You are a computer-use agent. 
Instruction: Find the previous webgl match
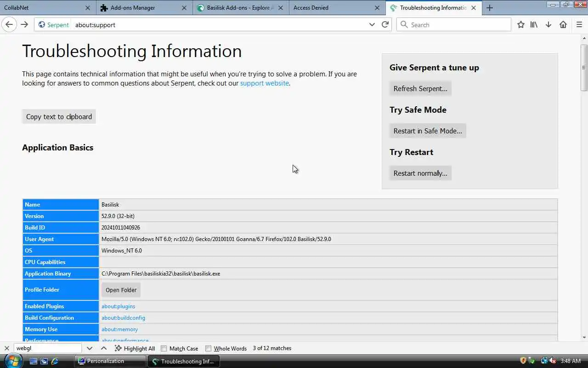pyautogui.click(x=104, y=348)
